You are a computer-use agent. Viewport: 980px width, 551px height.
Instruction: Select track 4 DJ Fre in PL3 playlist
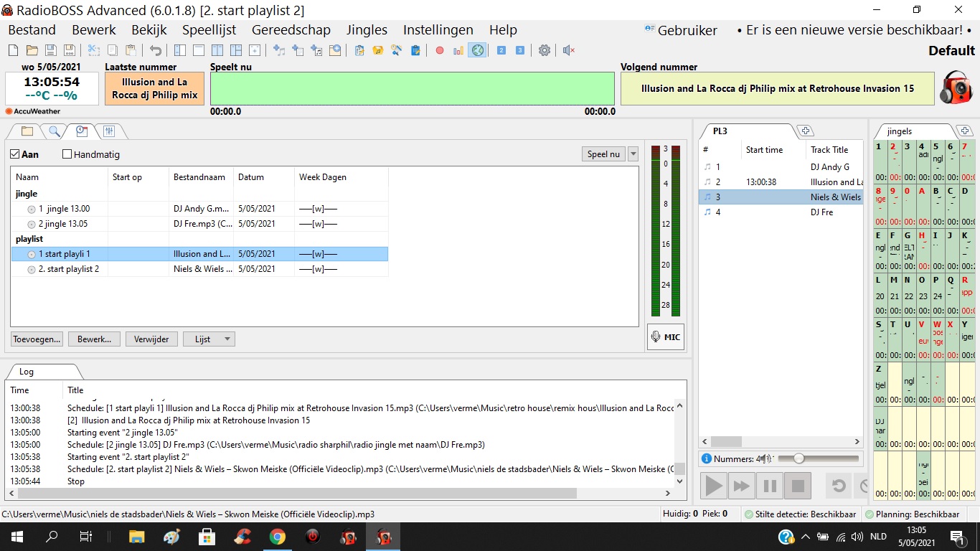(x=782, y=212)
